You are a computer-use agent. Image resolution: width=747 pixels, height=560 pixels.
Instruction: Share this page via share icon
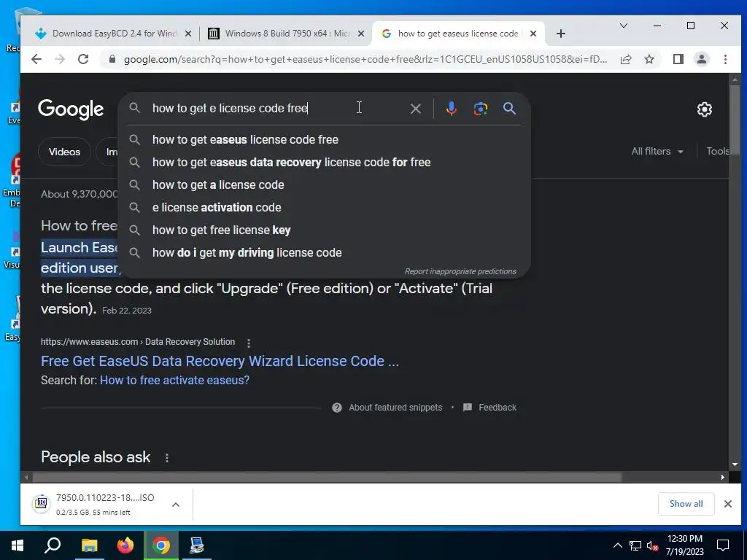[x=625, y=59]
